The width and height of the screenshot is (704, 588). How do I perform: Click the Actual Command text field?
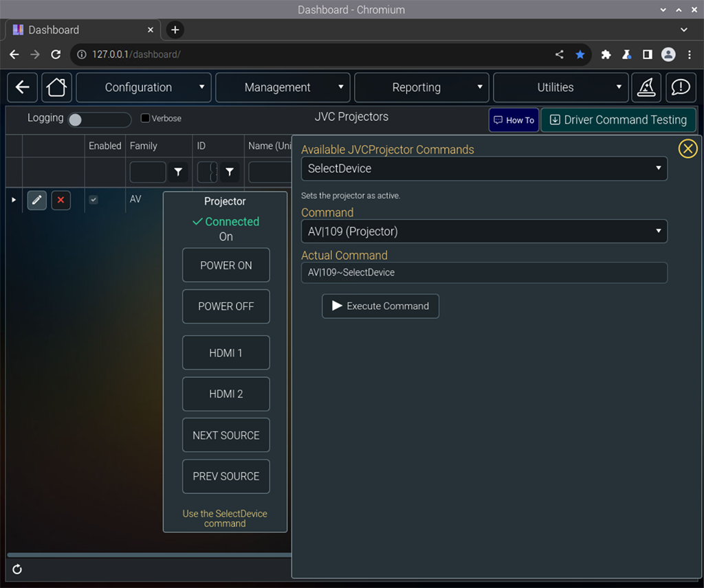[x=484, y=273]
